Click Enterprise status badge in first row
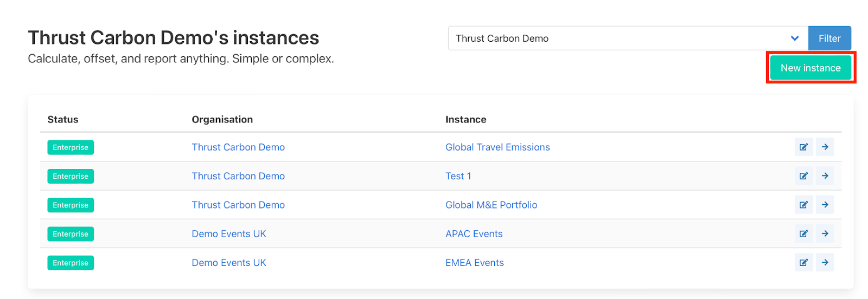 pos(71,147)
